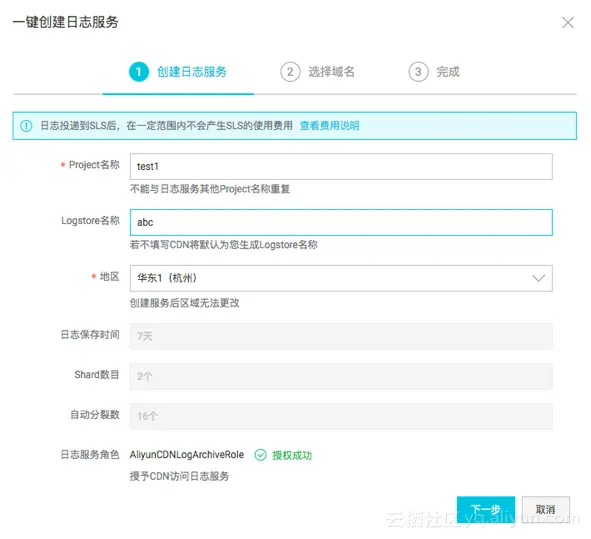Screen dimensions: 591x539
Task: Click the Project名称 label
Action: point(94,165)
